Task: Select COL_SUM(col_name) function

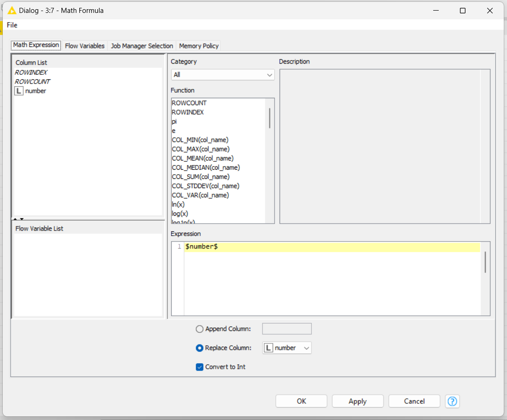Action: tap(201, 177)
